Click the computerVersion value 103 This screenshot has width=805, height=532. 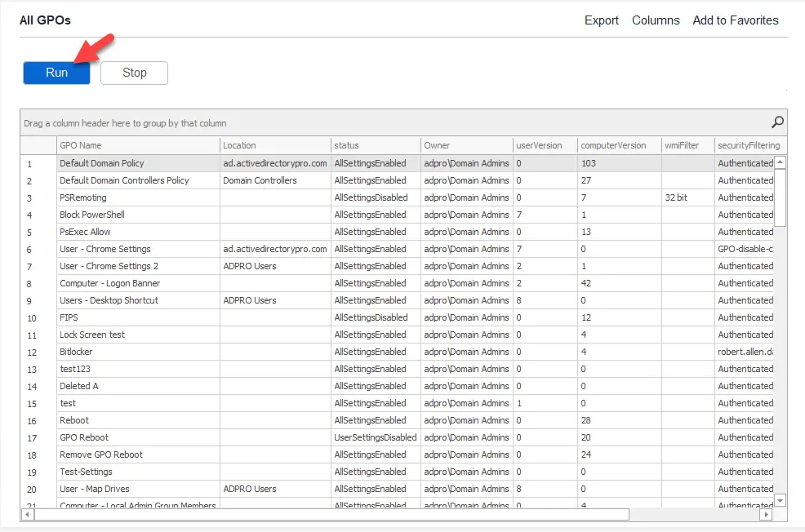coord(619,163)
